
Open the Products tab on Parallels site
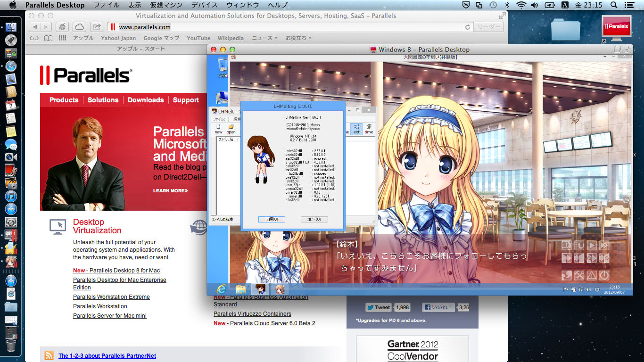64,100
